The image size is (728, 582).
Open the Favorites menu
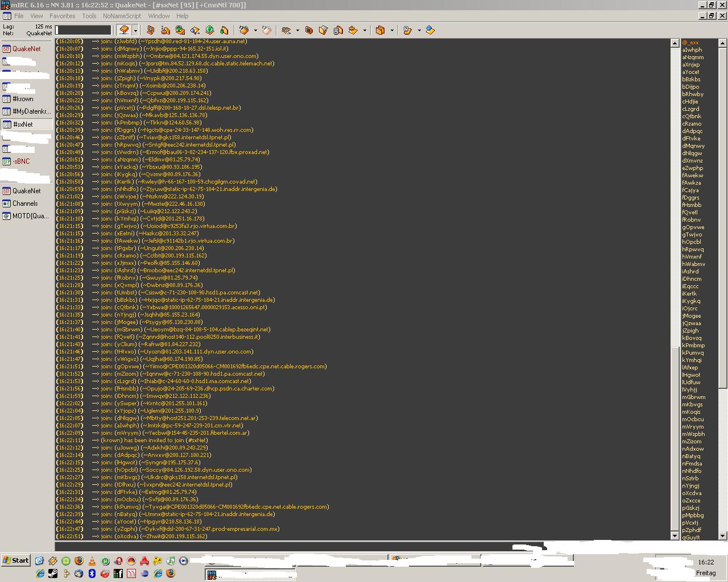pyautogui.click(x=62, y=16)
